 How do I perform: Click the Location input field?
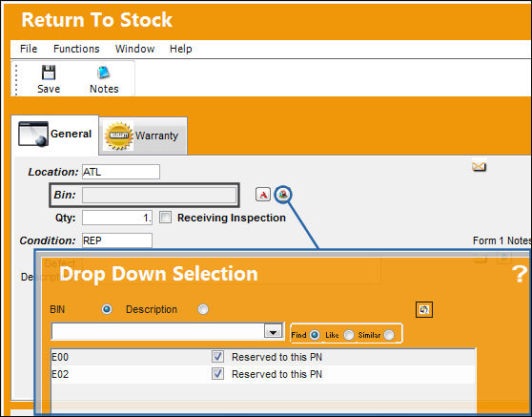tap(121, 172)
